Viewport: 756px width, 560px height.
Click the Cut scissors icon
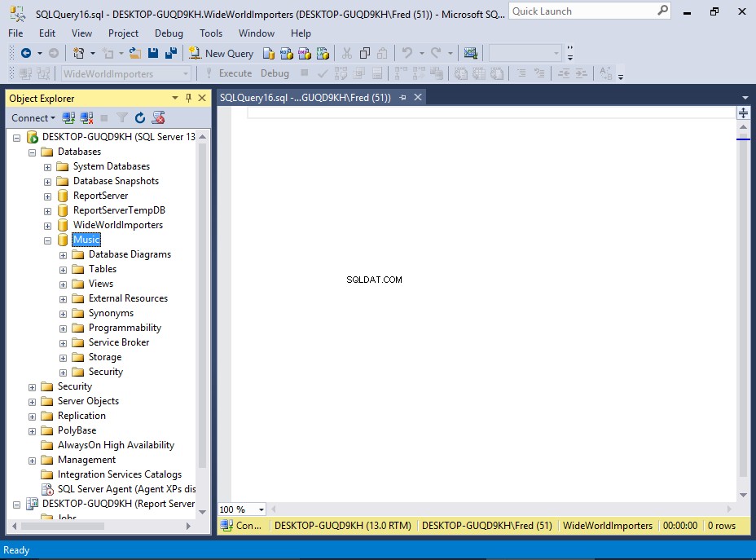pyautogui.click(x=347, y=53)
